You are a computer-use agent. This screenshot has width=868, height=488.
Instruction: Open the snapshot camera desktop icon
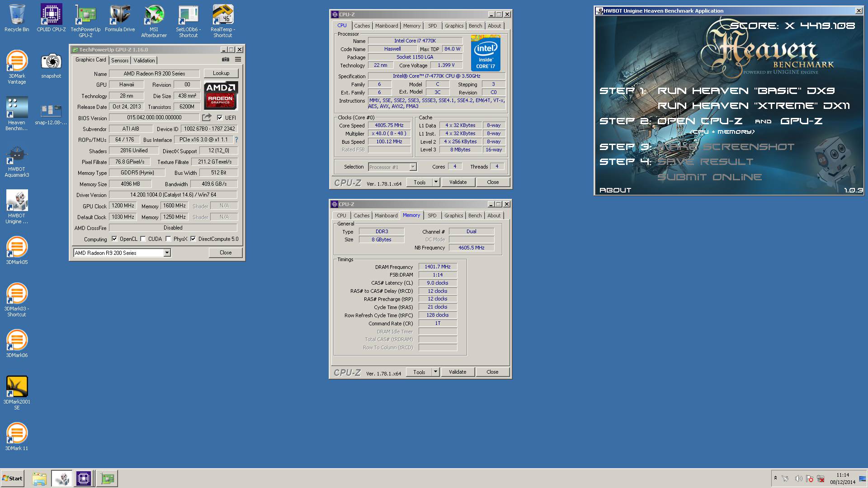(51, 65)
